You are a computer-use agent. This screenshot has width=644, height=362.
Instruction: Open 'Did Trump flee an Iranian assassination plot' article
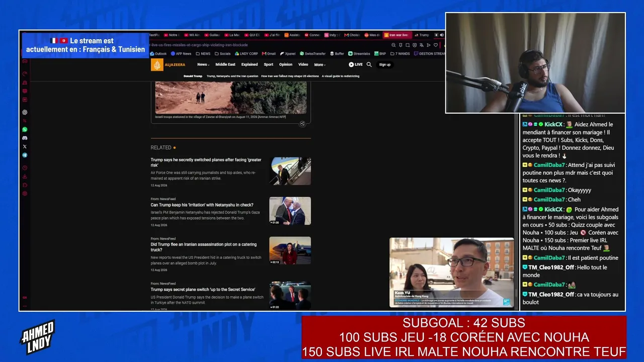click(204, 247)
